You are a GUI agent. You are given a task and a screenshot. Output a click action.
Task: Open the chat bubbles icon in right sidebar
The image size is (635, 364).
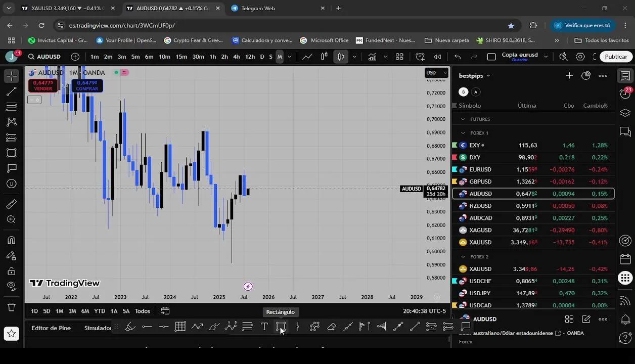[625, 132]
